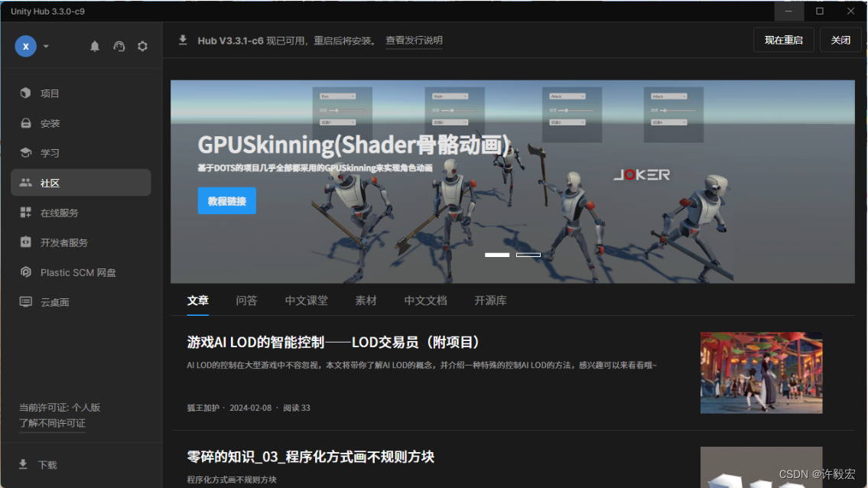Select the first banner carousel indicator
868x488 pixels.
[497, 255]
